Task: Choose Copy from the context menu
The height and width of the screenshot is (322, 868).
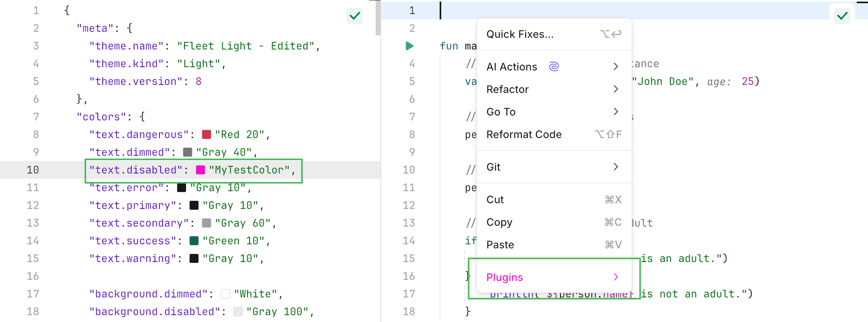Action: click(x=554, y=222)
